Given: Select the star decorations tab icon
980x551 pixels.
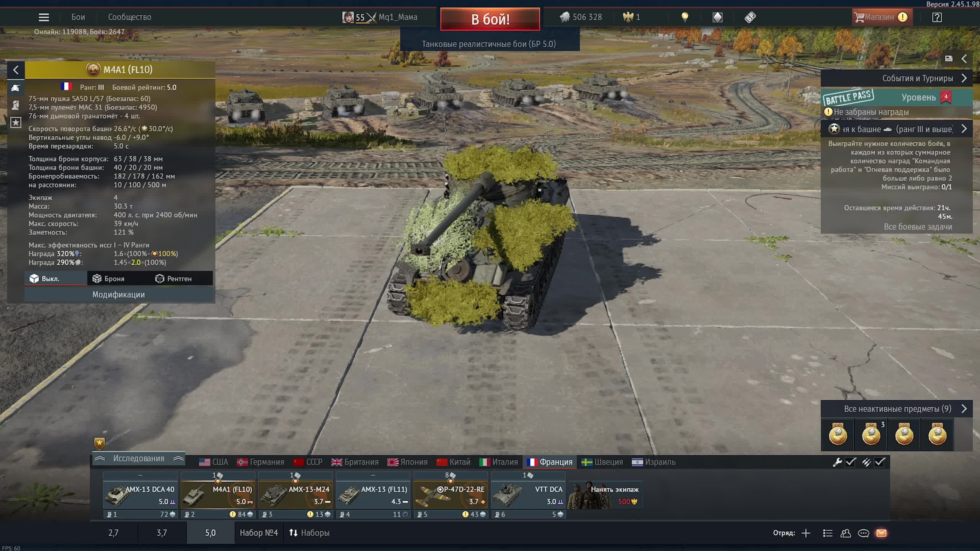Looking at the screenshot, I should (x=16, y=122).
